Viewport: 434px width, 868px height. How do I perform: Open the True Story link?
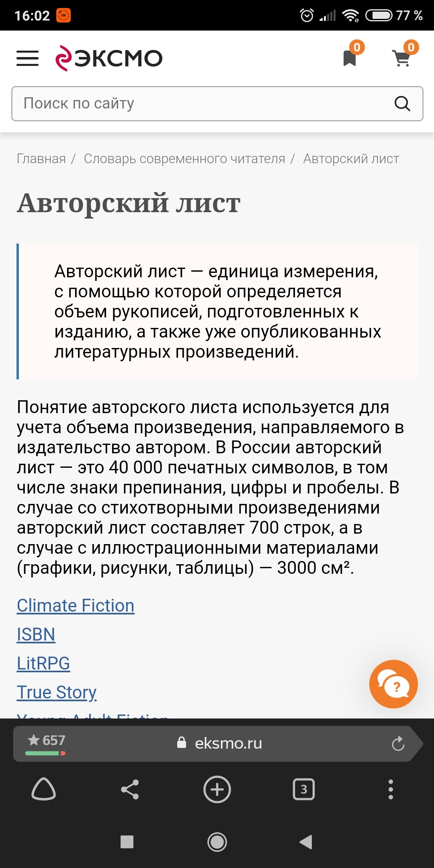(57, 692)
